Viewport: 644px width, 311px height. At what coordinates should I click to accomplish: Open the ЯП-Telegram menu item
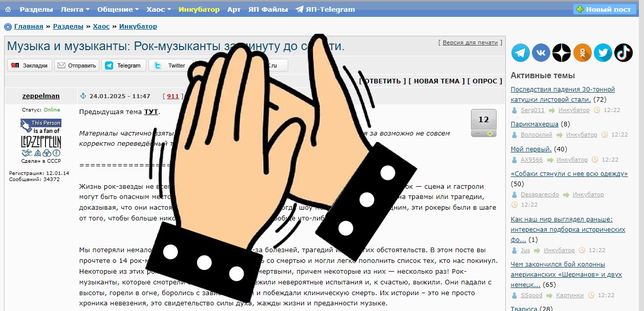tap(325, 9)
